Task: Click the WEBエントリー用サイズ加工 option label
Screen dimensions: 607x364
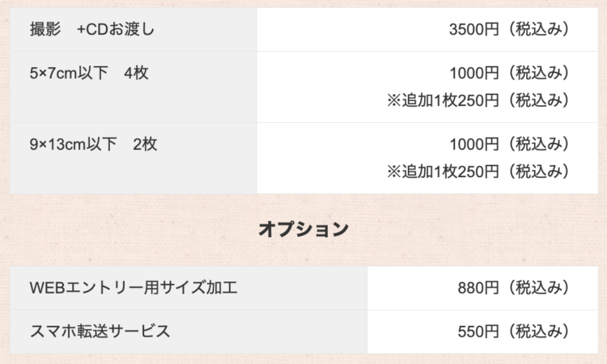Action: (x=134, y=288)
